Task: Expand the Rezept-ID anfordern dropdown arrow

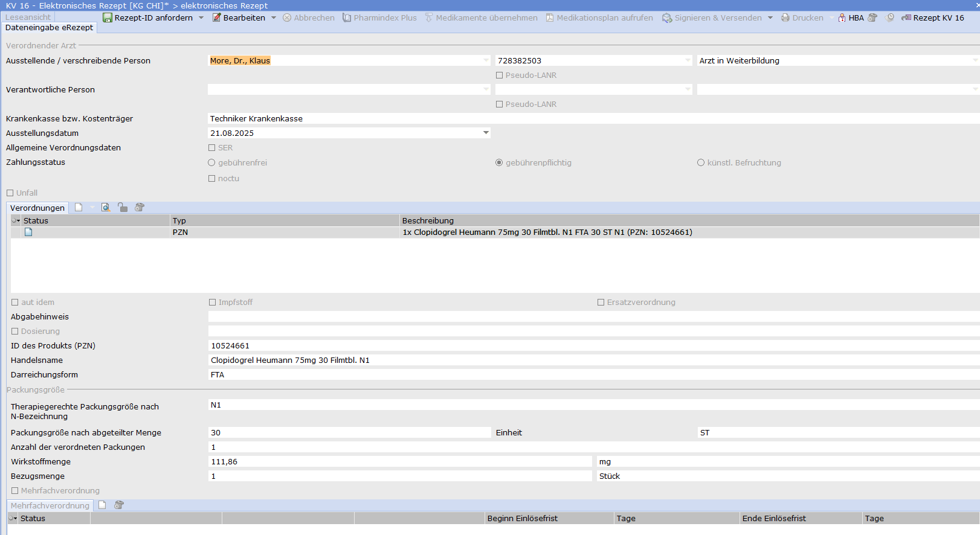Action: (201, 18)
